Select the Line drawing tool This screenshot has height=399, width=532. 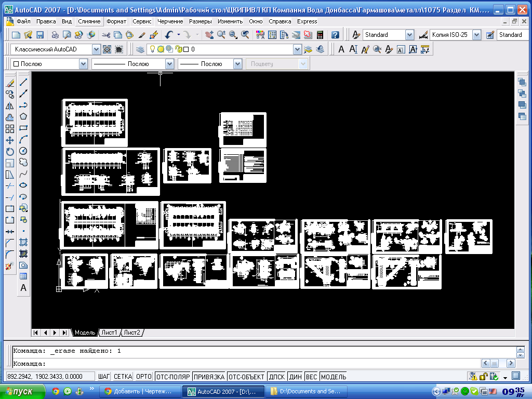[23, 83]
